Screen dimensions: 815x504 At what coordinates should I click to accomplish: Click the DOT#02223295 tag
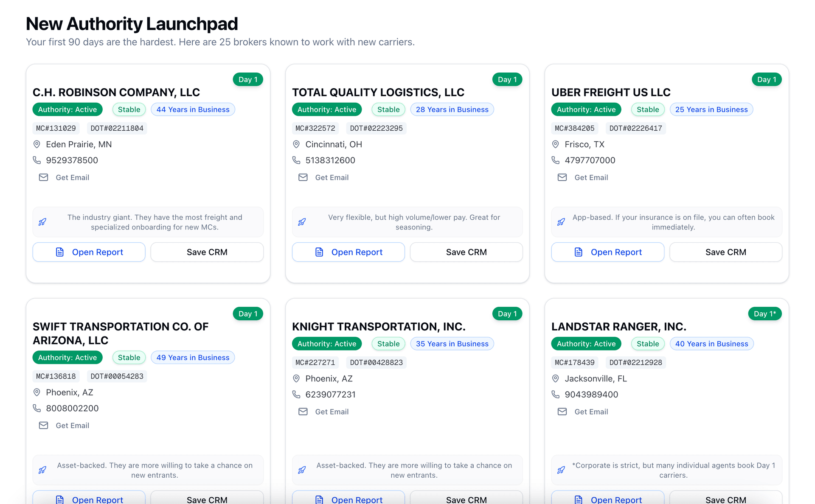pos(376,128)
